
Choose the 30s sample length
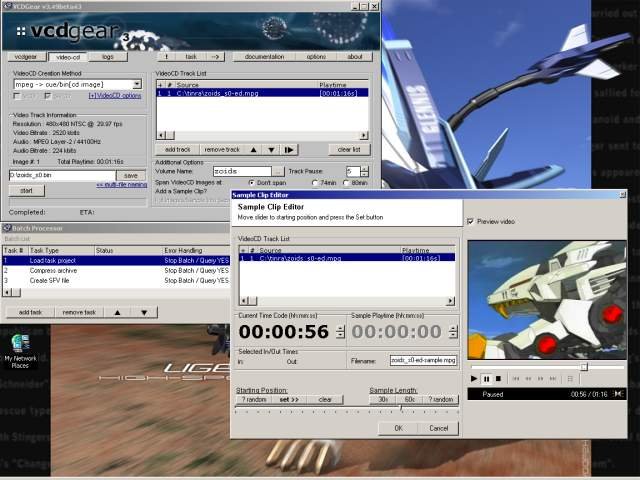point(383,400)
